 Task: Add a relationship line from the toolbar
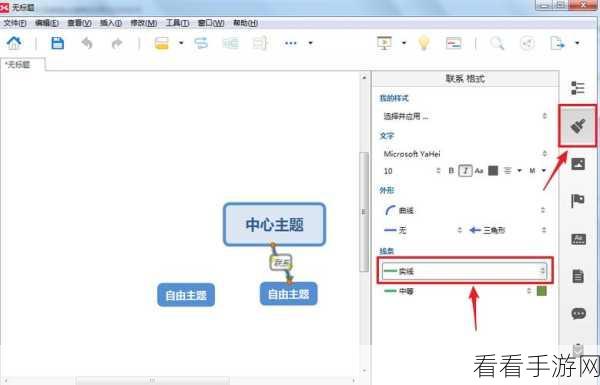(201, 43)
